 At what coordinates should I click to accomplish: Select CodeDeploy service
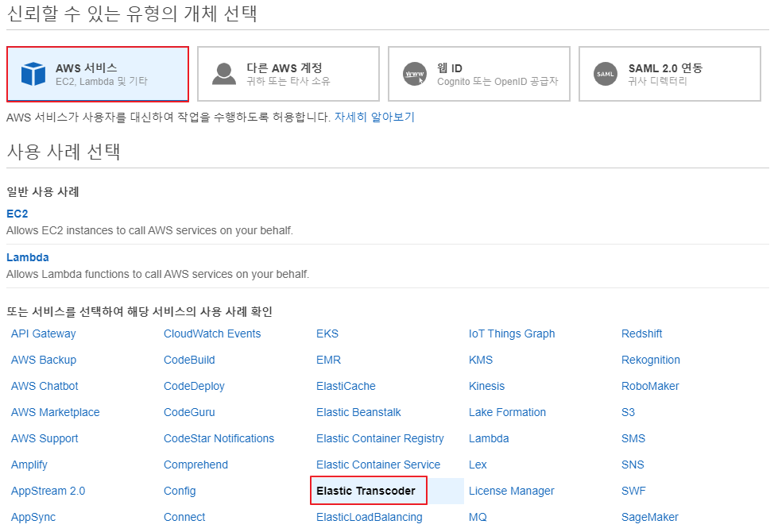194,386
